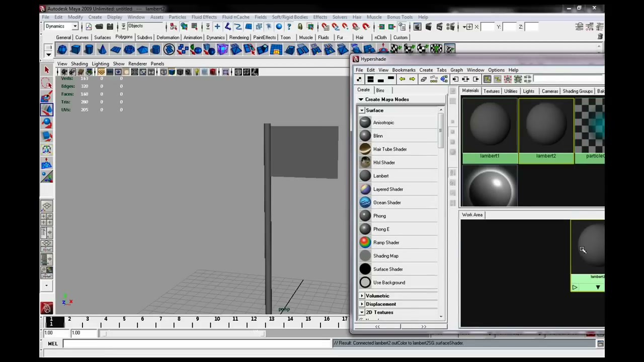Image resolution: width=644 pixels, height=362 pixels.
Task: Collapse the Surface node category
Action: coord(362,111)
